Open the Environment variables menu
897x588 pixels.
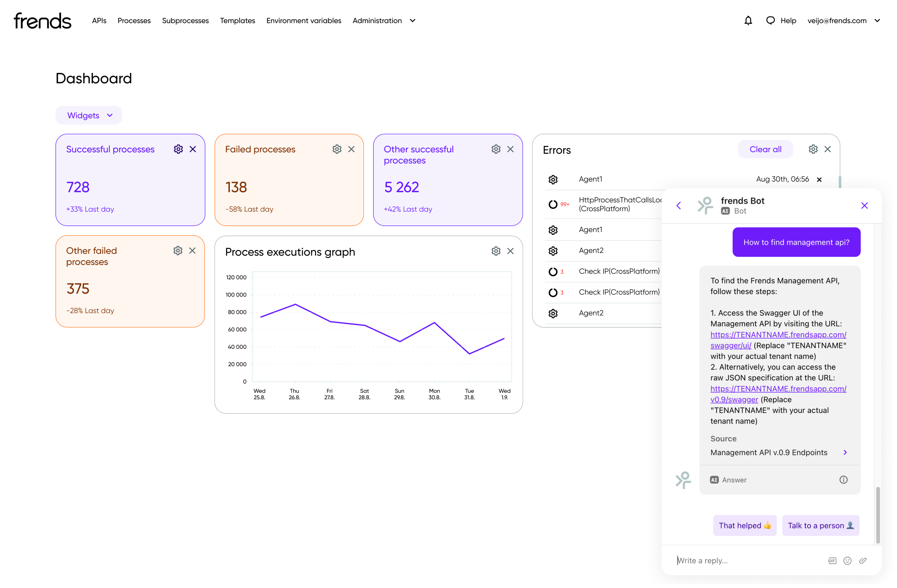coord(303,21)
